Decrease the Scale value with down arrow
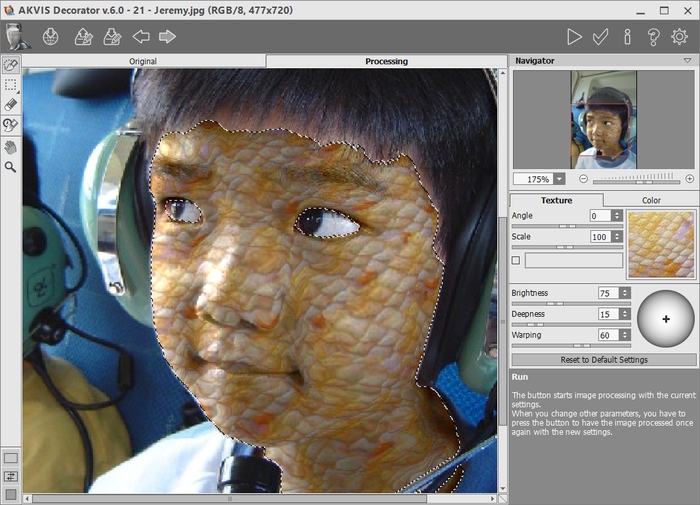 tap(617, 239)
